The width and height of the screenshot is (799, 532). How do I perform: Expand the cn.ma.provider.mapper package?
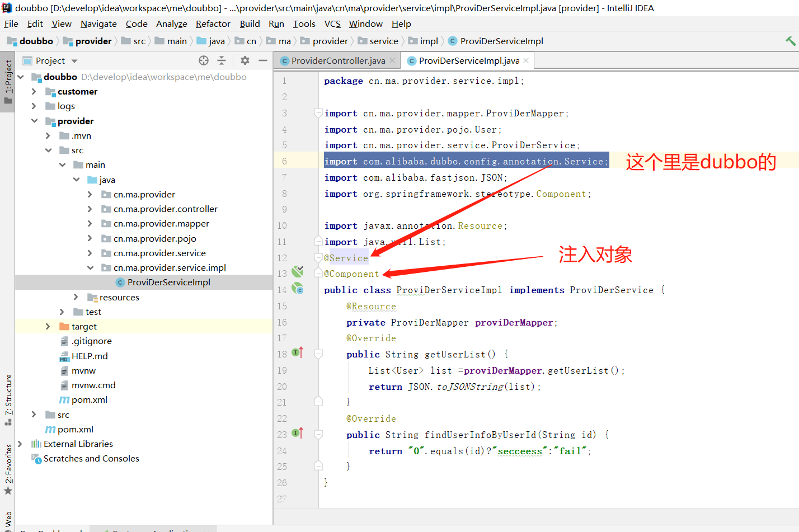click(x=90, y=223)
